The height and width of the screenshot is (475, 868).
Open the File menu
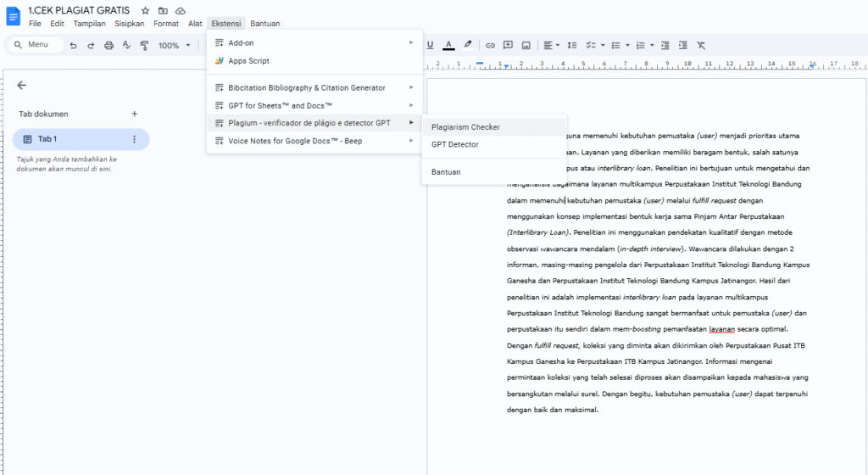pos(35,24)
